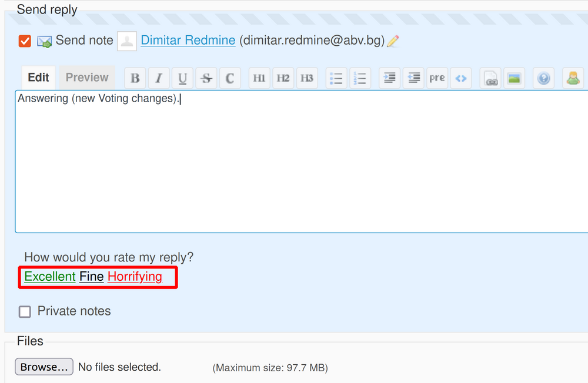
Task: Select the Edit tab
Action: (x=39, y=78)
